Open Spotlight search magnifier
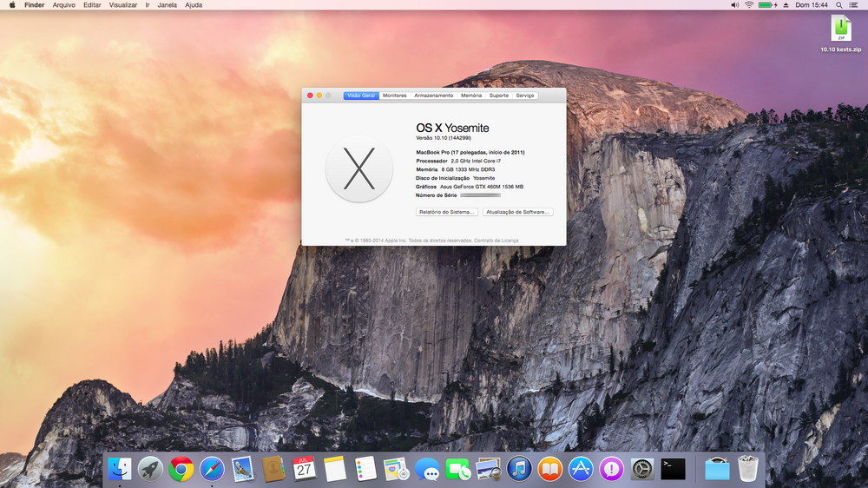Viewport: 868px width, 488px height. [839, 5]
